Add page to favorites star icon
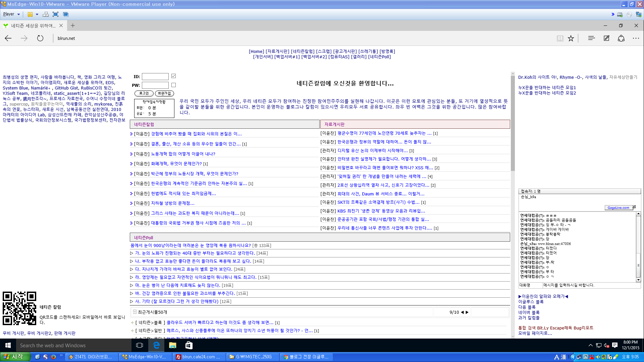The image size is (644, 362). coord(571,38)
